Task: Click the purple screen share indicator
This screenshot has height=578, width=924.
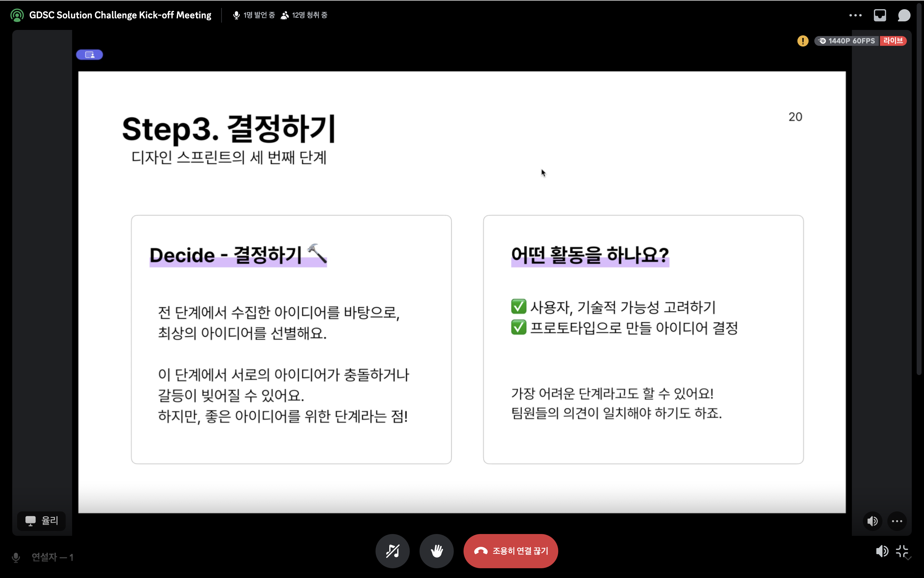Action: (x=90, y=55)
